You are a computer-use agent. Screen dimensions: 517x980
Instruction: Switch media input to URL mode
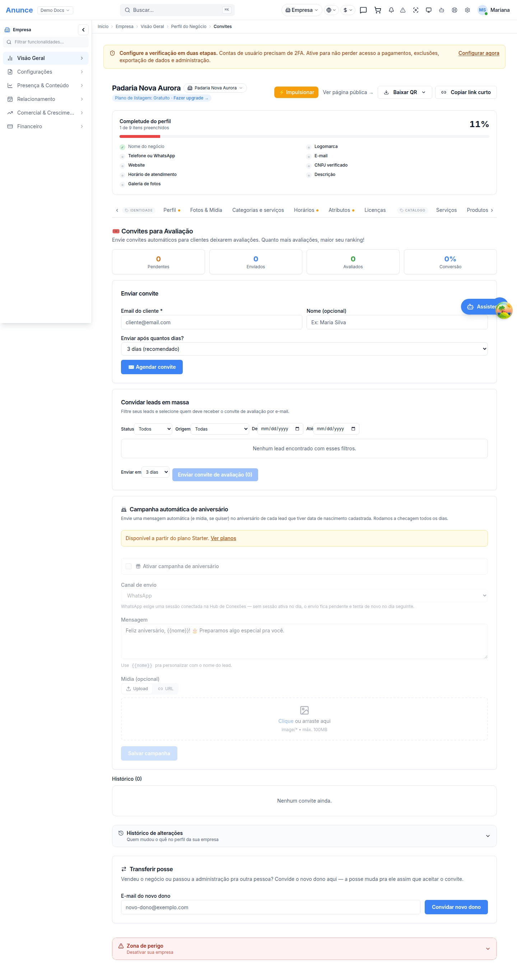coord(166,689)
